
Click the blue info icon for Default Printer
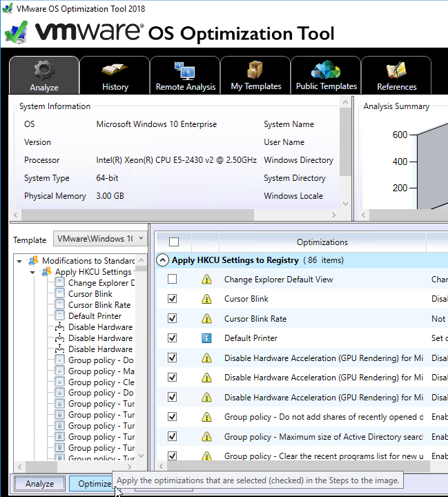click(206, 338)
